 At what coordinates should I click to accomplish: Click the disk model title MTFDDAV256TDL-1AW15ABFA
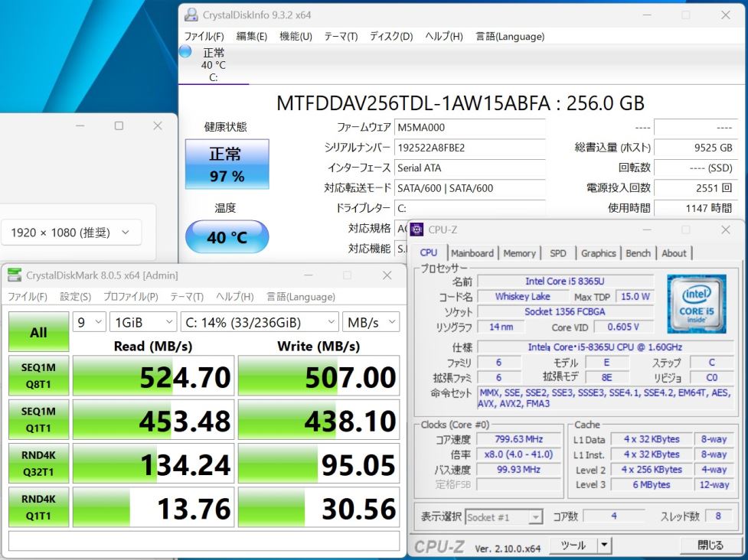(413, 103)
